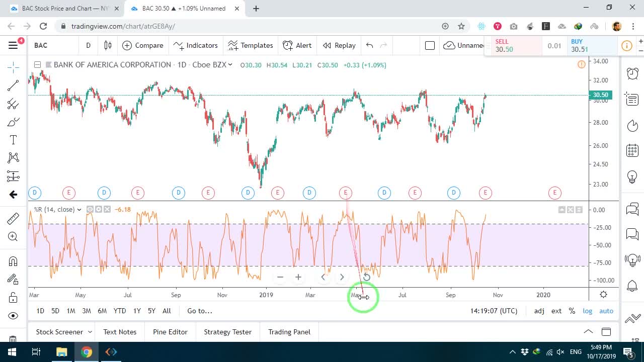Expand the %R indicator legend dropdown
The height and width of the screenshot is (362, 644).
click(79, 210)
